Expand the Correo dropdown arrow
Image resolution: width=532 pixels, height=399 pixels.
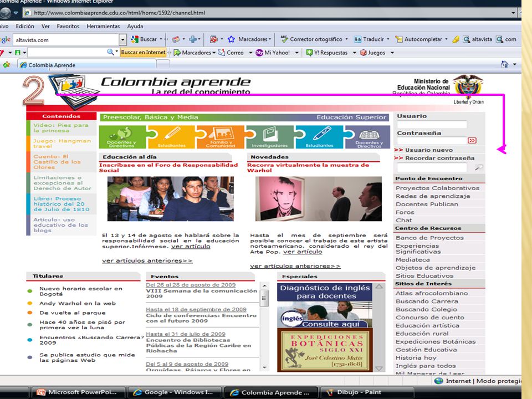[250, 53]
